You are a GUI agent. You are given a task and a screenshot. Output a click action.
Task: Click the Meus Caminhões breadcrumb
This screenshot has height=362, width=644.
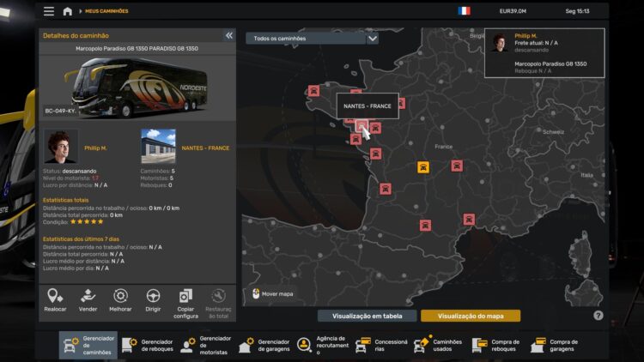106,11
